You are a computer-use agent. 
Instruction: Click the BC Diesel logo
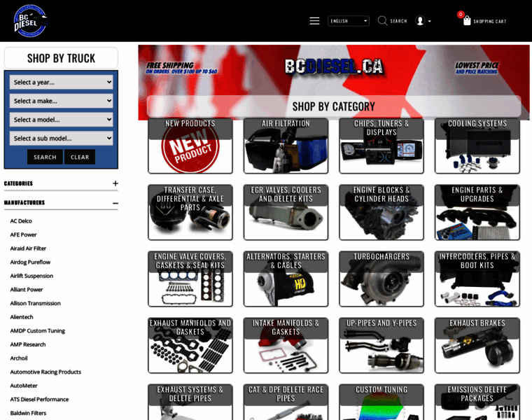(30, 21)
